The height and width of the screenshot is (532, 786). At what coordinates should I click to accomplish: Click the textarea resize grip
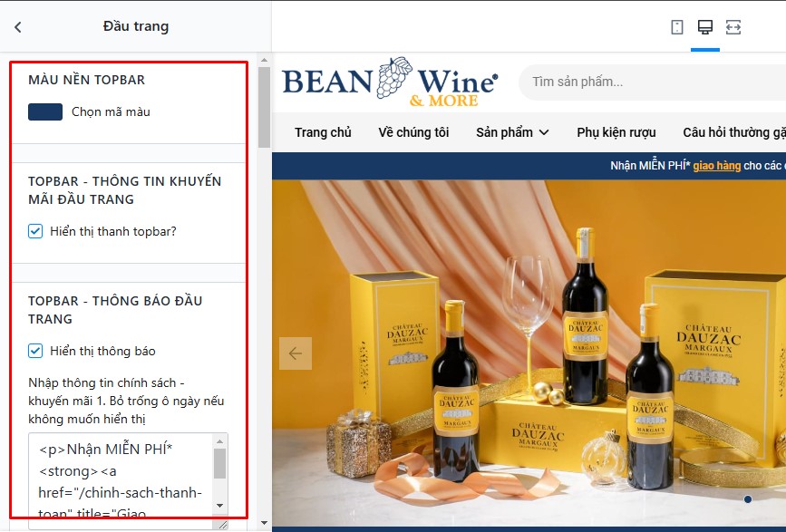tap(222, 524)
